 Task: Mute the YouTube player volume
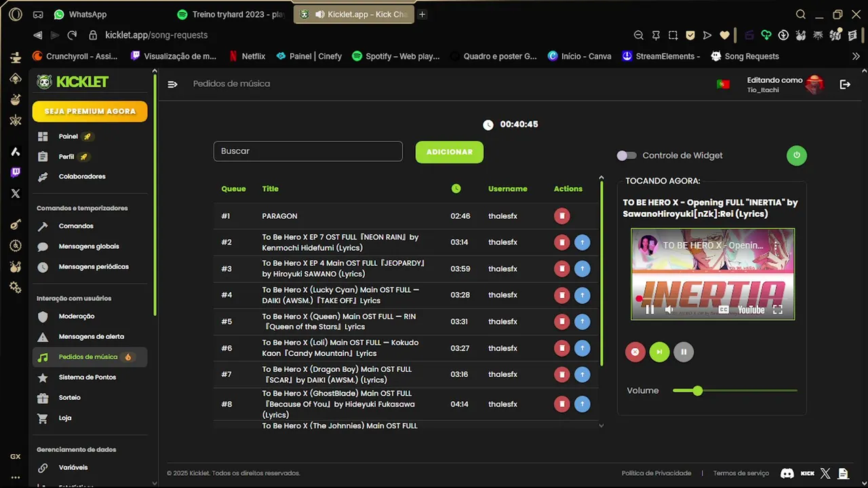(x=669, y=310)
